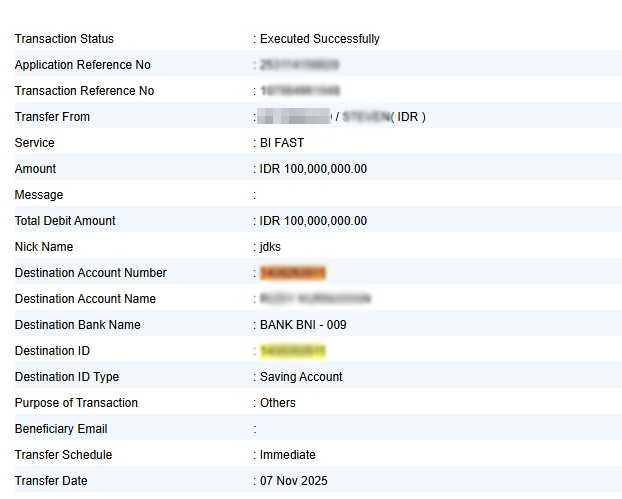Click the Message field label
The image size is (622, 499).
coord(39,195)
